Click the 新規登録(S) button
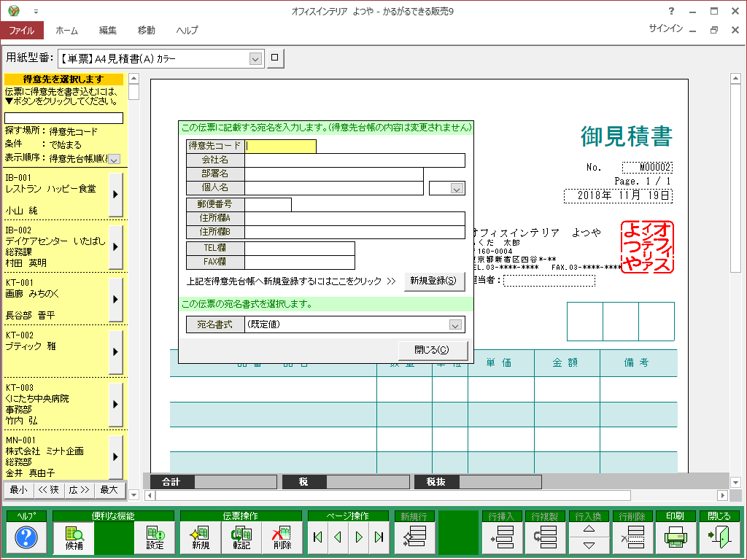The height and width of the screenshot is (560, 747). [434, 281]
